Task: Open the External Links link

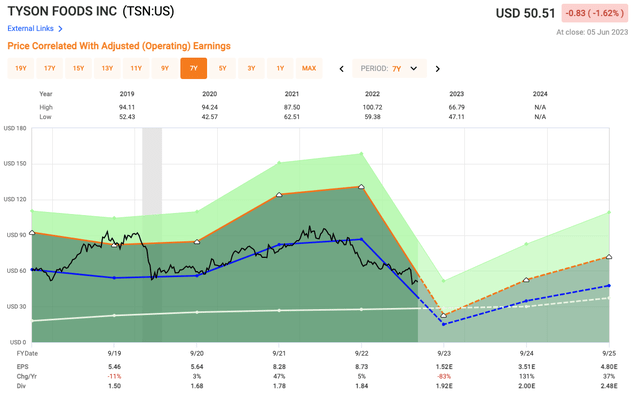Action: pos(31,29)
